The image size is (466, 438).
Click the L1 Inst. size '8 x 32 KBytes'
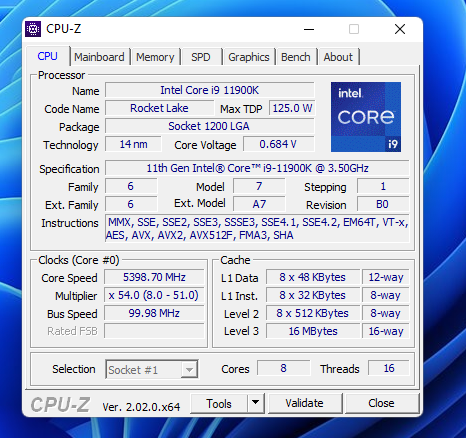pos(313,295)
